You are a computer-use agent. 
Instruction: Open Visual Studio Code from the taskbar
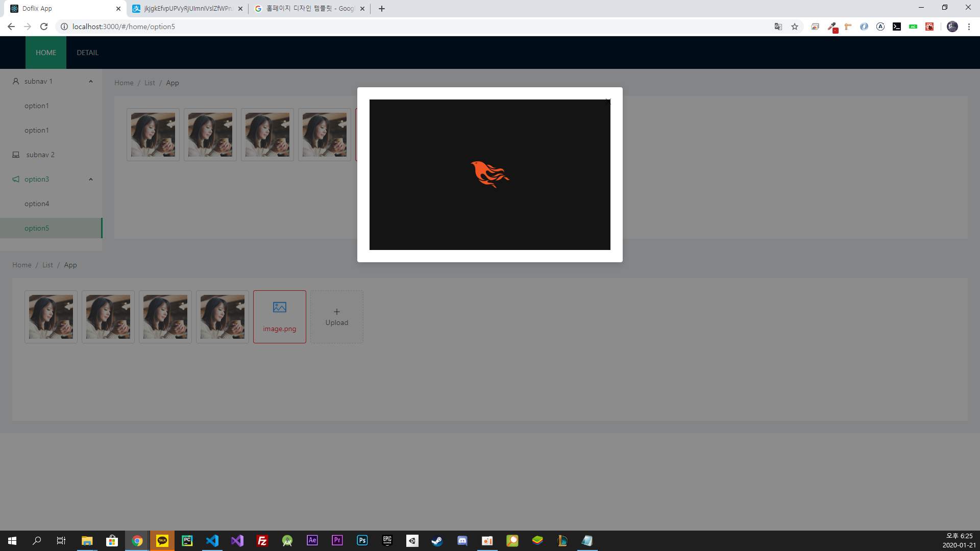(x=212, y=541)
